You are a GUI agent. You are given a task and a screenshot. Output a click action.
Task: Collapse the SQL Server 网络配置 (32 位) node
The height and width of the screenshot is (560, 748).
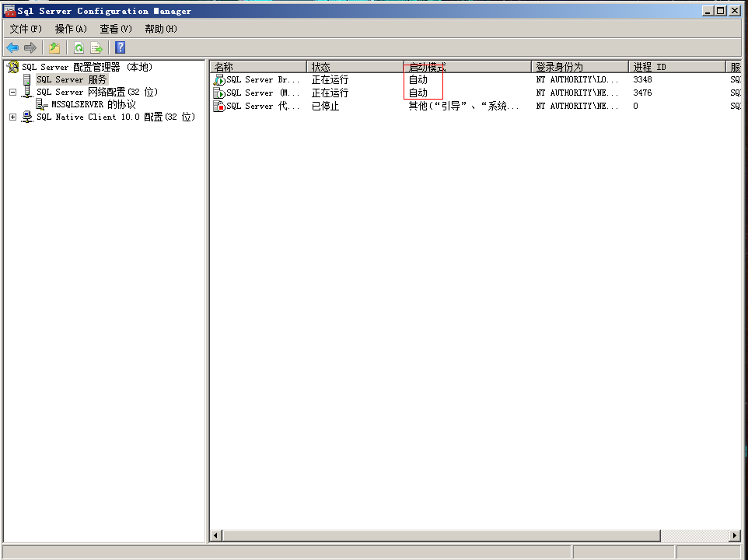click(x=13, y=92)
